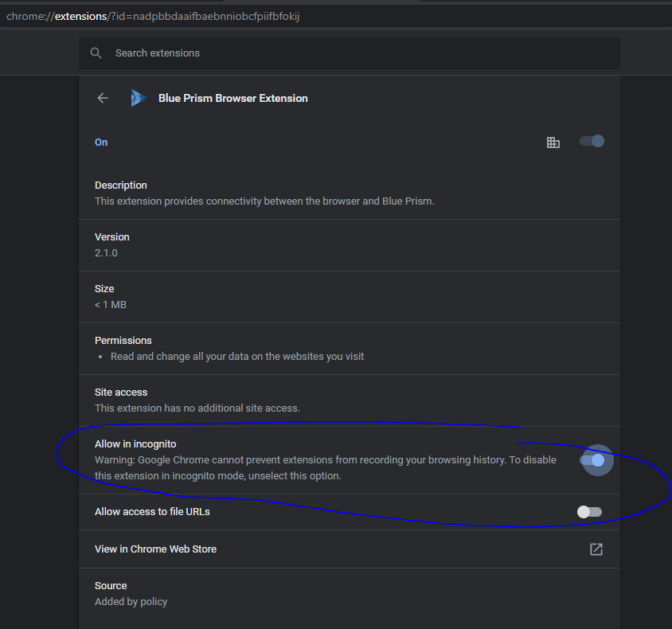Click the Blue Prism Browser Extension title
This screenshot has width=672, height=629.
(x=233, y=98)
